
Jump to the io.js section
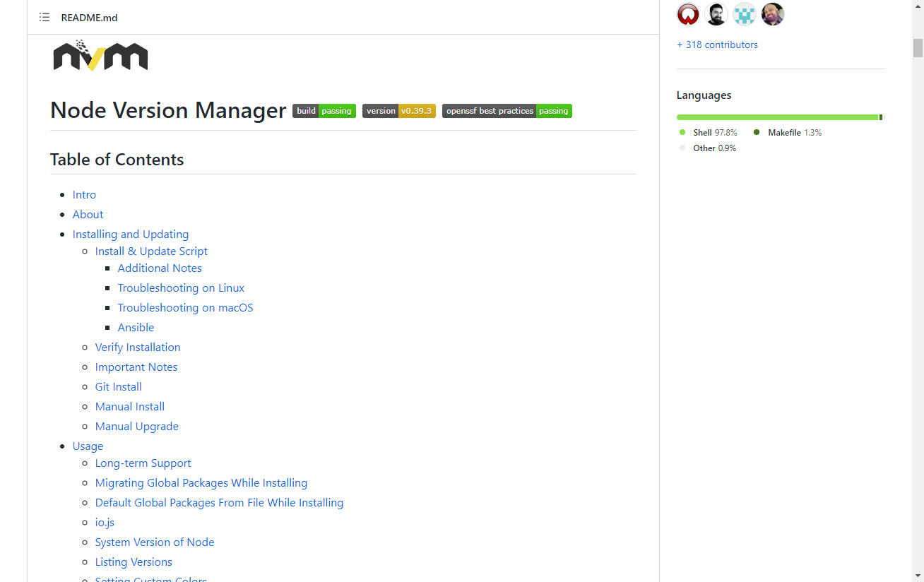point(105,523)
